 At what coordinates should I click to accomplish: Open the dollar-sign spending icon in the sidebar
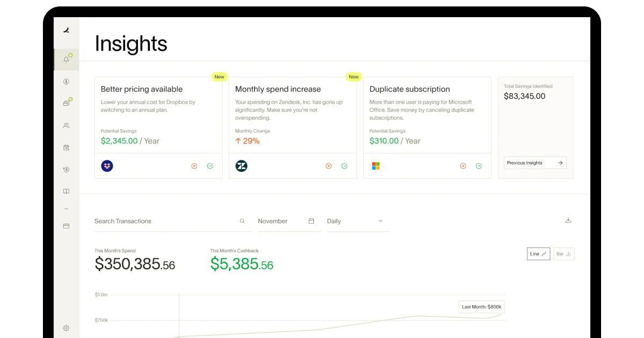(66, 82)
